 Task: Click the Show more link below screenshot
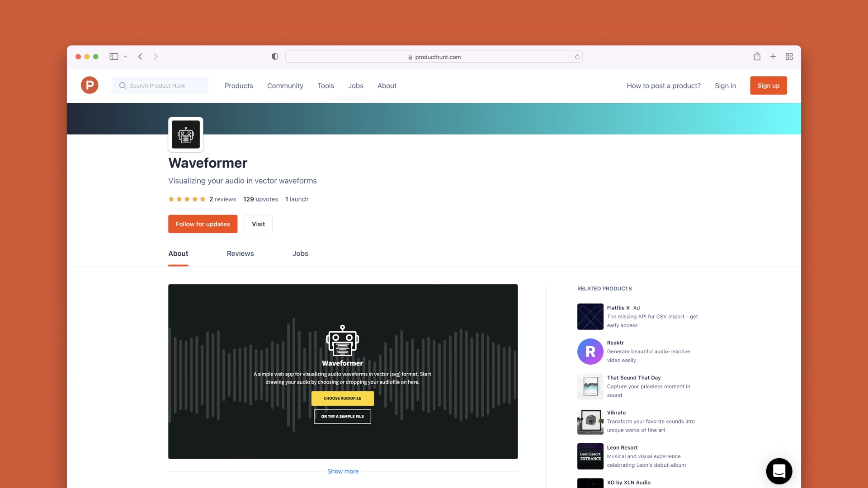pyautogui.click(x=343, y=471)
